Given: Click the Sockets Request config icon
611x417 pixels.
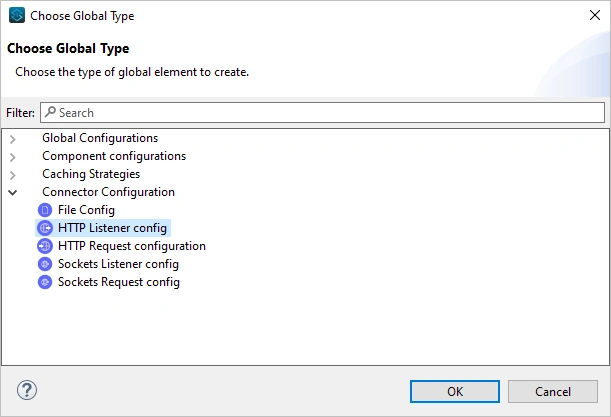Looking at the screenshot, I should click(x=45, y=282).
